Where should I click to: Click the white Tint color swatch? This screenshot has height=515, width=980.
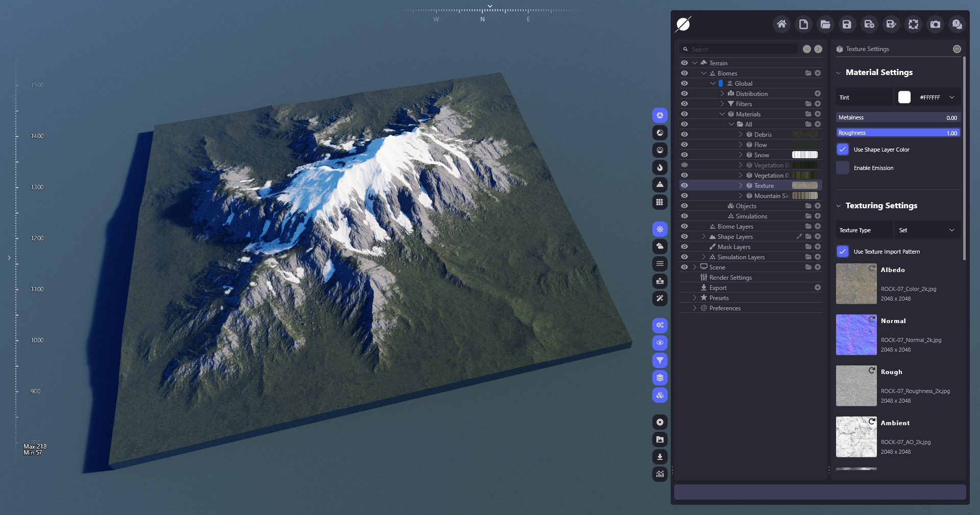[x=904, y=97]
